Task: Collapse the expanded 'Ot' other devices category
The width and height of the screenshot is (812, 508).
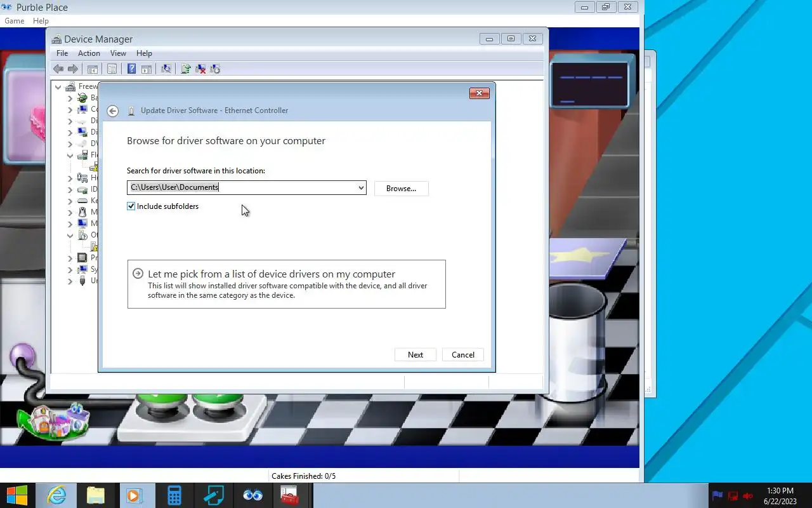Action: [x=70, y=236]
